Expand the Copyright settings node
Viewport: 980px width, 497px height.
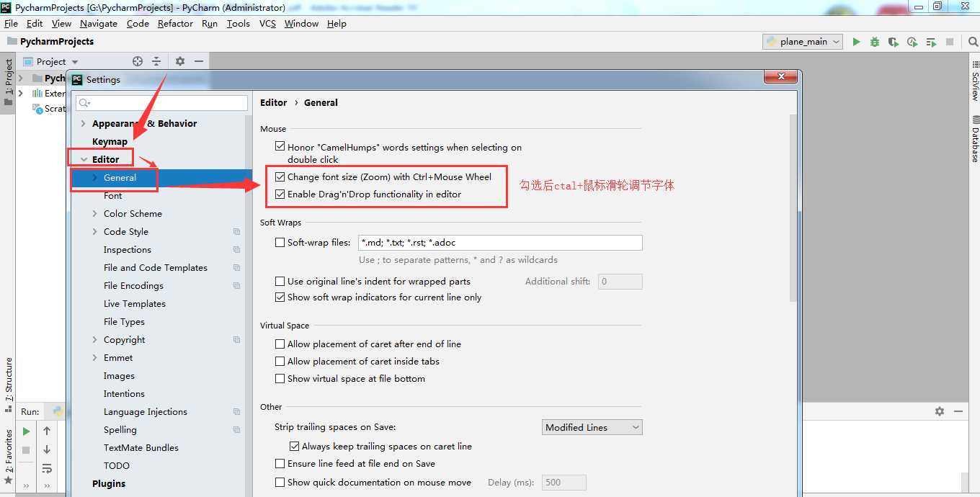pos(94,340)
